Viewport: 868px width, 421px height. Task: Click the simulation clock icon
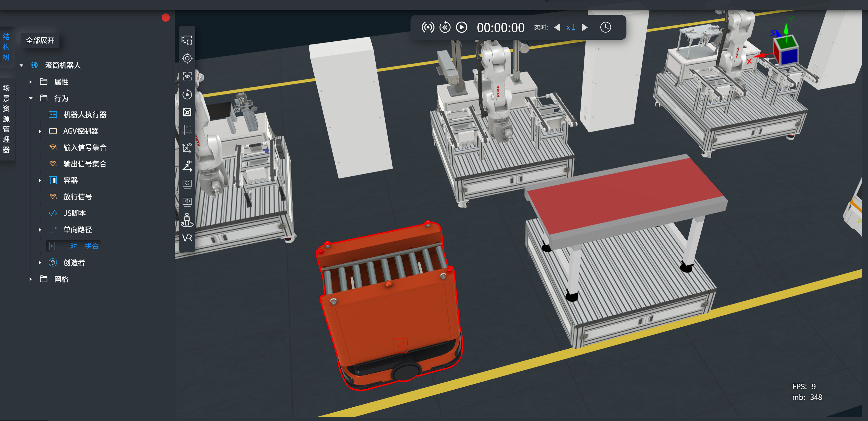605,27
